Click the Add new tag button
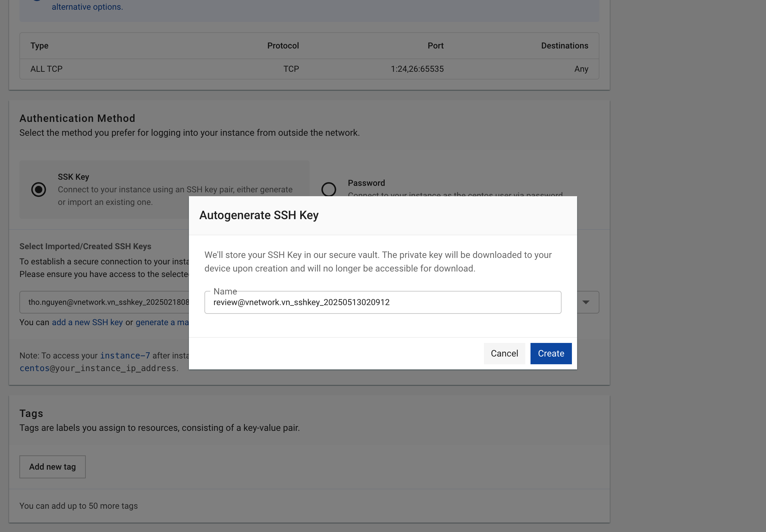Viewport: 766px width, 532px height. click(52, 467)
